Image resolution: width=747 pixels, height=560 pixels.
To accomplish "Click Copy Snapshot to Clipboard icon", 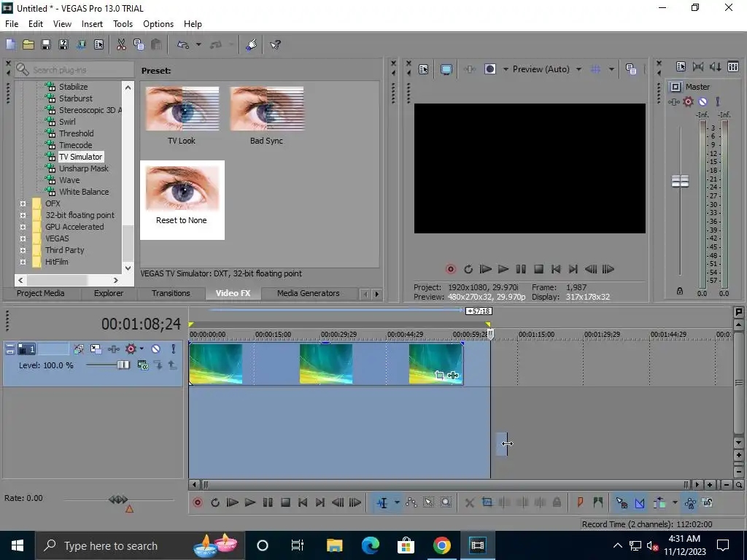I will point(631,69).
